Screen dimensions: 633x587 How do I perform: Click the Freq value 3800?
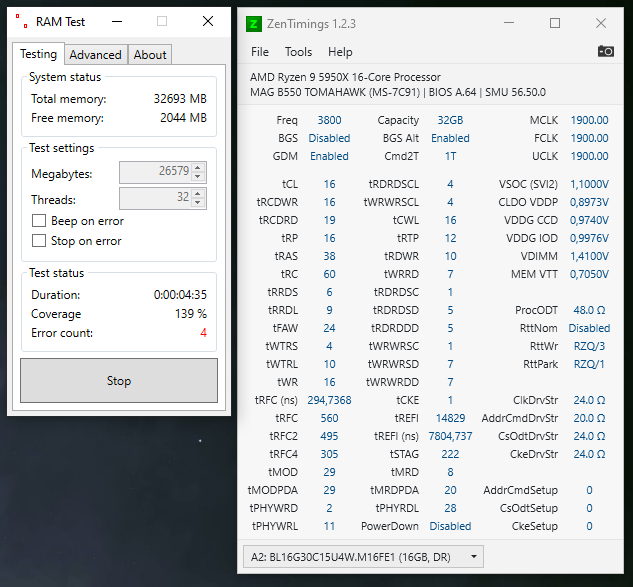(329, 120)
